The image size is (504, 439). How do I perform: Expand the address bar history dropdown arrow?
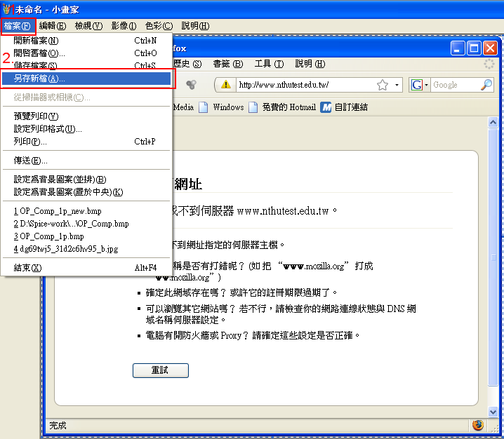(397, 85)
